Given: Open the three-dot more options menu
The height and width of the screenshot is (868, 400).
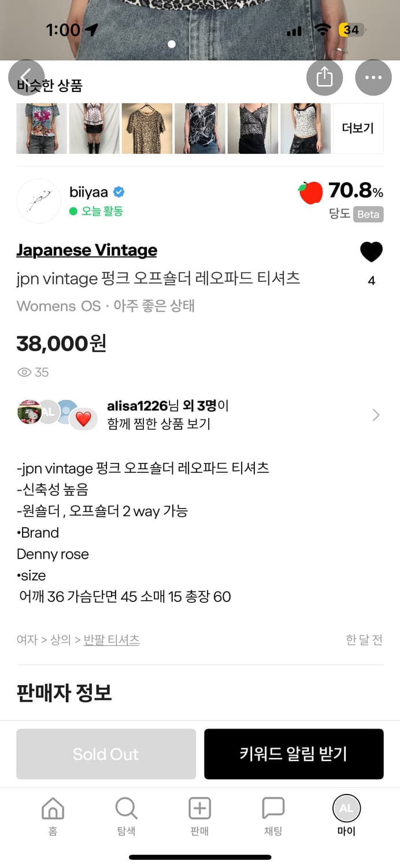Looking at the screenshot, I should (373, 78).
